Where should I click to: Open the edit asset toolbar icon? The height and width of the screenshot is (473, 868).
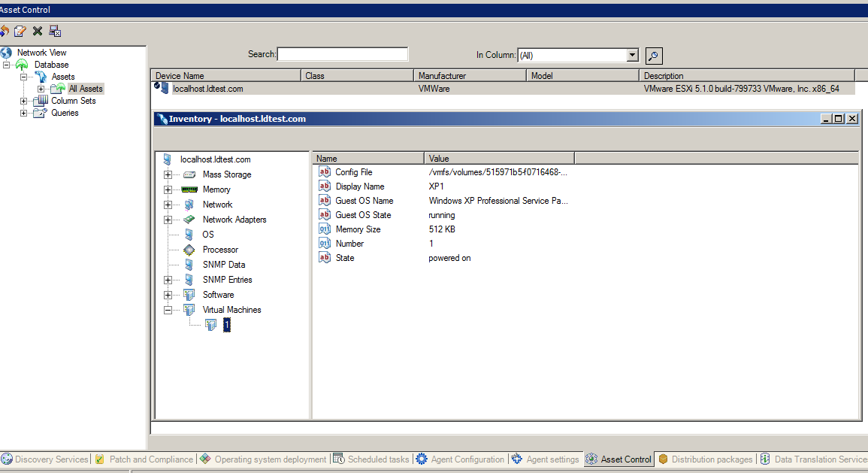pyautogui.click(x=20, y=31)
